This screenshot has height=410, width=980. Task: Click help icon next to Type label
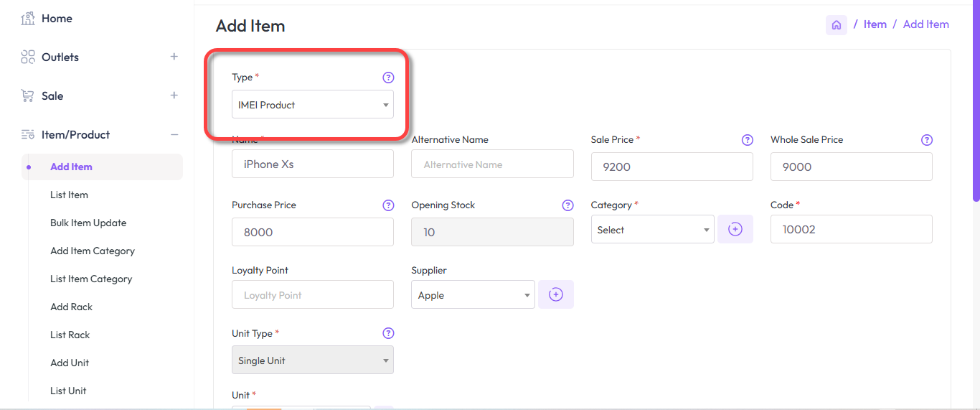click(x=388, y=78)
